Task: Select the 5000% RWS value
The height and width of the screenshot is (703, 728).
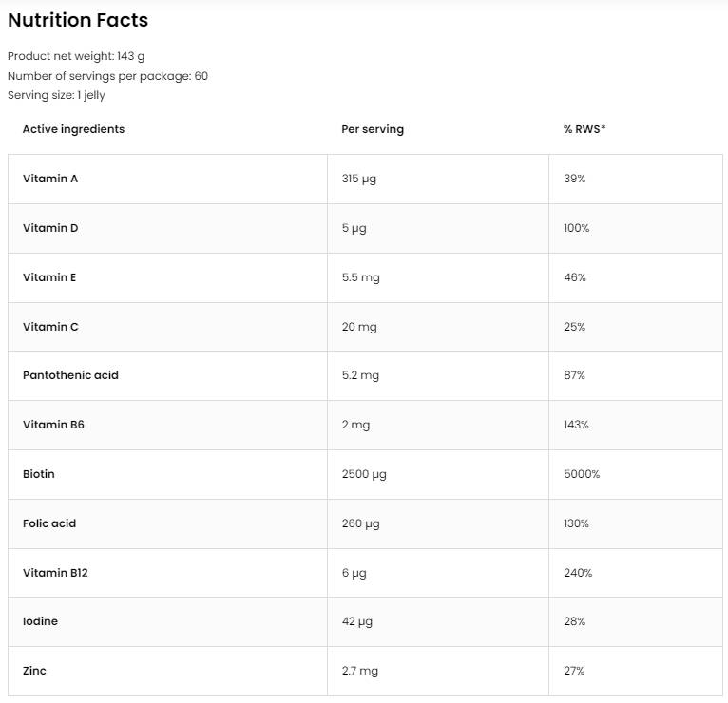Action: pyautogui.click(x=582, y=474)
